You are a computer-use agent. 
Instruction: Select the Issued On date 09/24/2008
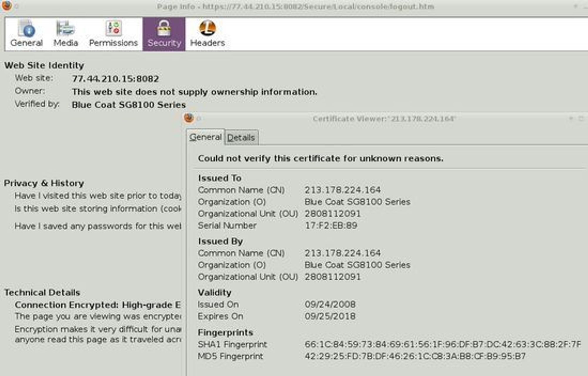[x=330, y=304]
